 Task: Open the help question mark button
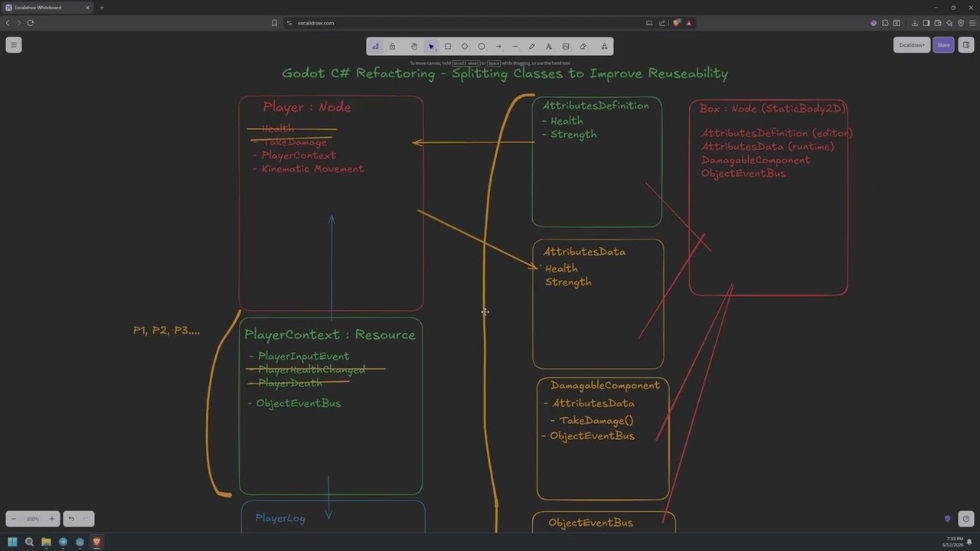pyautogui.click(x=966, y=519)
